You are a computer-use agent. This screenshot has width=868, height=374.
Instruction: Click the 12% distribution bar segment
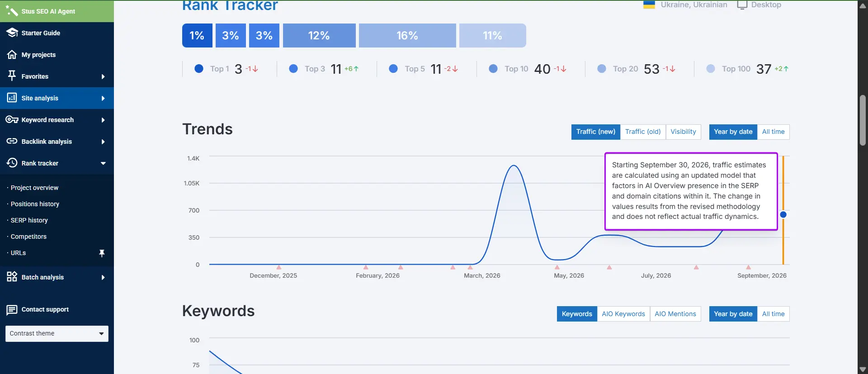[319, 36]
